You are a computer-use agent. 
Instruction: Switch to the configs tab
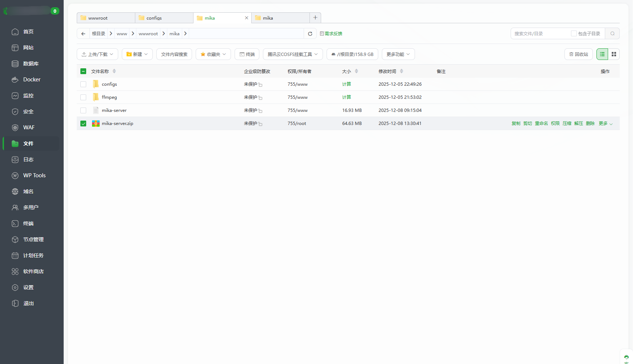click(x=164, y=18)
